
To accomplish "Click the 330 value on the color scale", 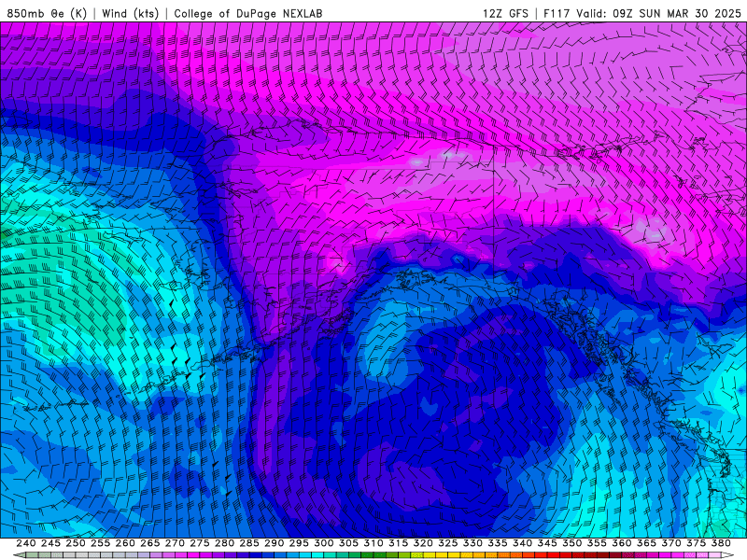I will (472, 543).
